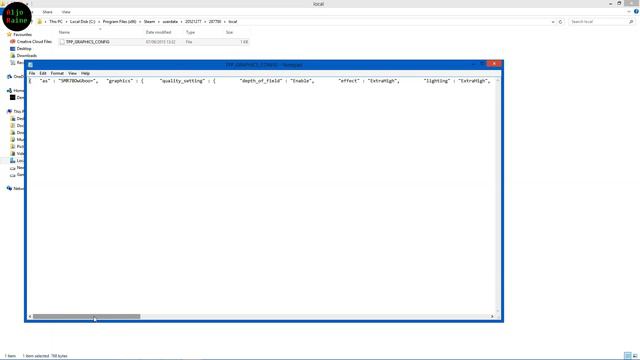Viewport: 640px width, 360px height.
Task: Click the "graphics" key text in Notepad
Action: [x=120, y=81]
